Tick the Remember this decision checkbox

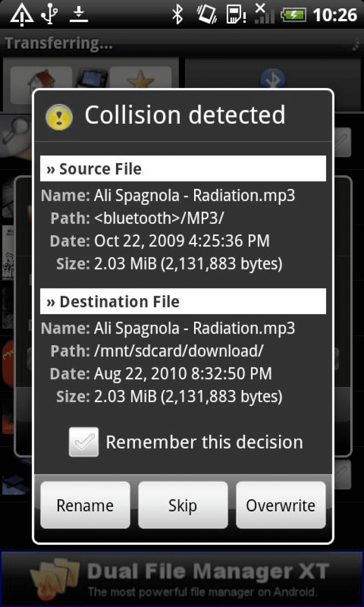pyautogui.click(x=83, y=442)
